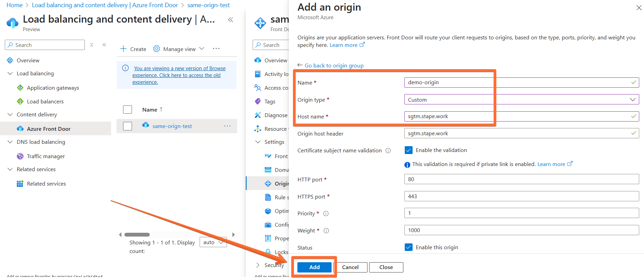Collapse the Load balancing section

[10, 73]
